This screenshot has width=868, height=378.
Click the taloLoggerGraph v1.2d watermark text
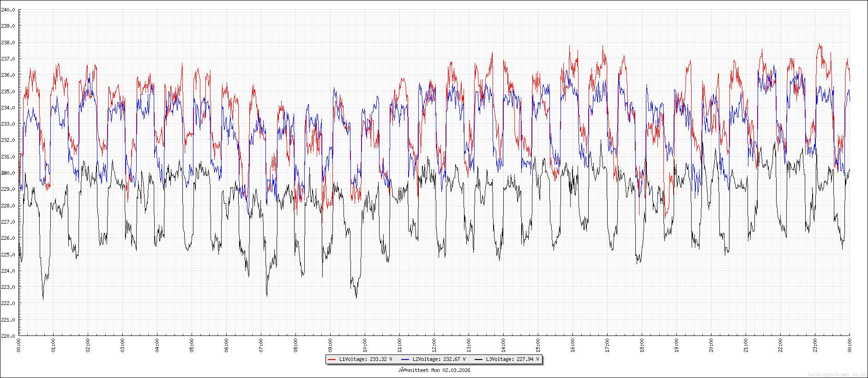click(837, 374)
